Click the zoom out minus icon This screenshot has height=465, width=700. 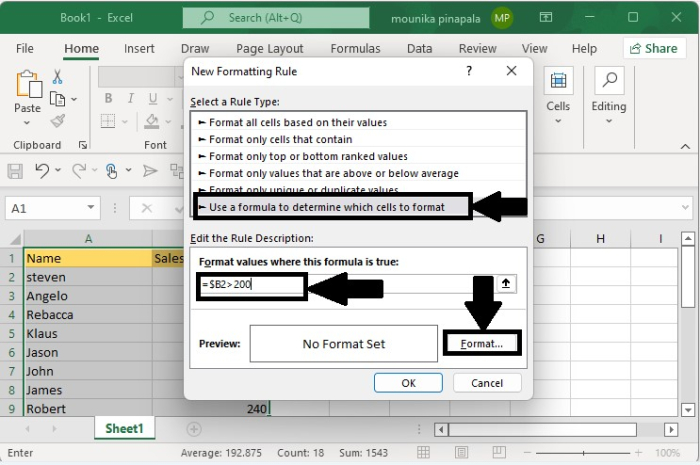[x=527, y=453]
